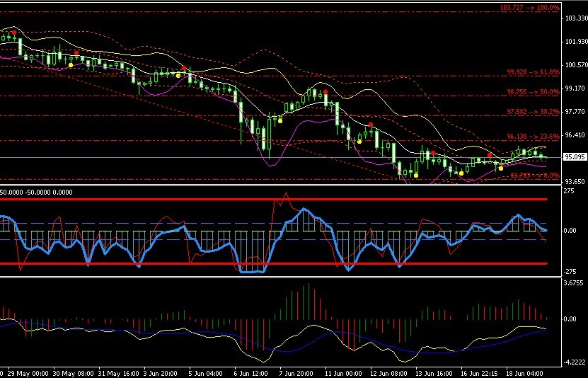Select the -275 oscillator scale value
Viewport: 588px width, 378px height.
click(x=570, y=272)
